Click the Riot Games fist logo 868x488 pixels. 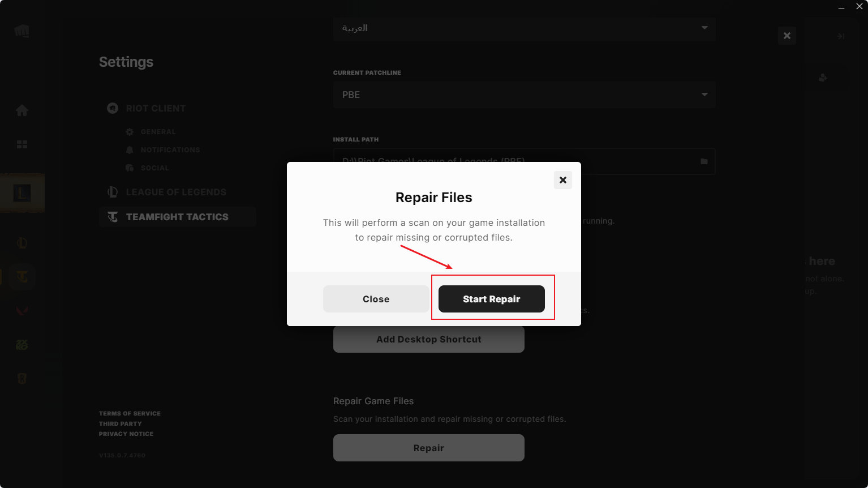pyautogui.click(x=22, y=31)
